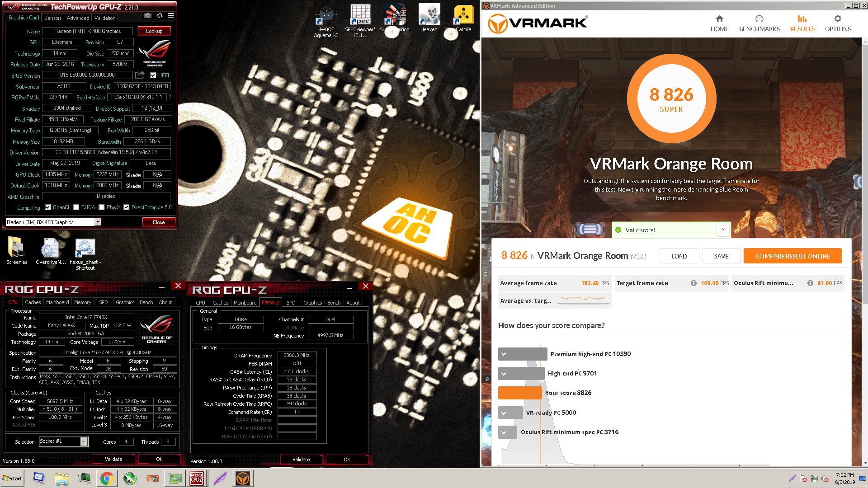Viewport: 868px width, 488px height.
Task: Click OK in right CPU-Z memory window
Action: pyautogui.click(x=347, y=460)
